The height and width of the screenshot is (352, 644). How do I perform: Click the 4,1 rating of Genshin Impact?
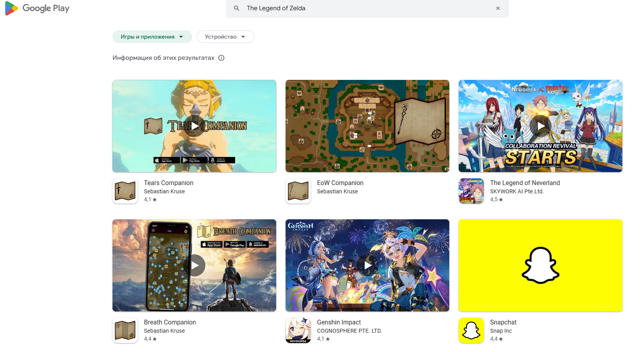(323, 339)
